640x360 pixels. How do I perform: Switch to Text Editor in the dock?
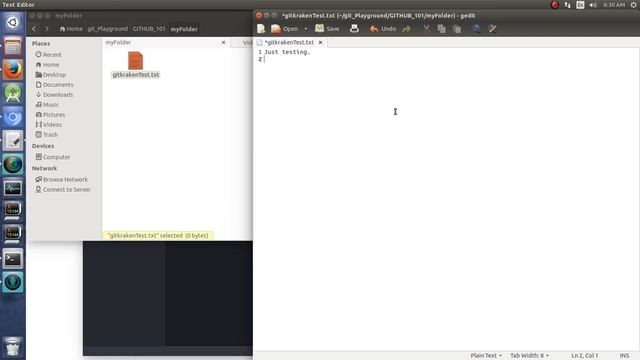[x=13, y=141]
